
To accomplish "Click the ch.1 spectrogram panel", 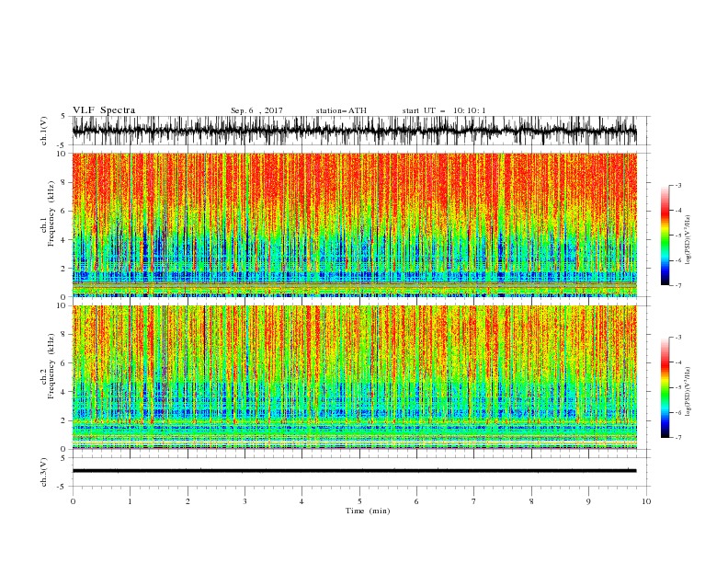I will [x=354, y=224].
